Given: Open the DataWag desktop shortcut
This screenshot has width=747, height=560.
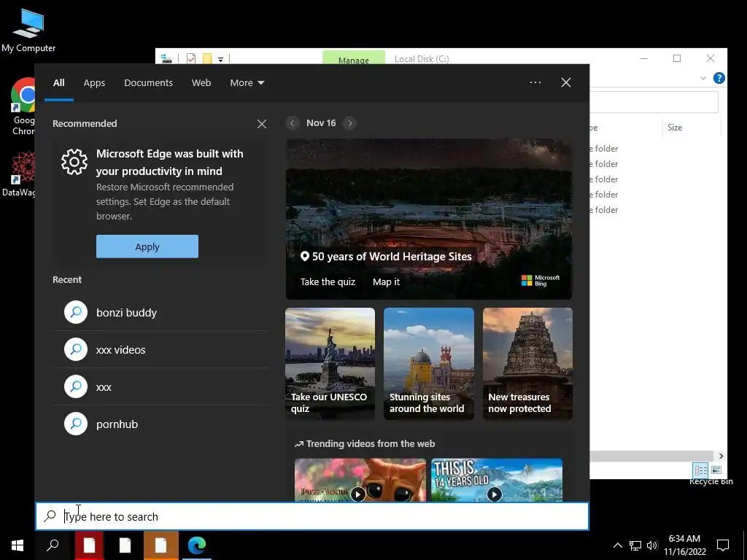Looking at the screenshot, I should 19,174.
